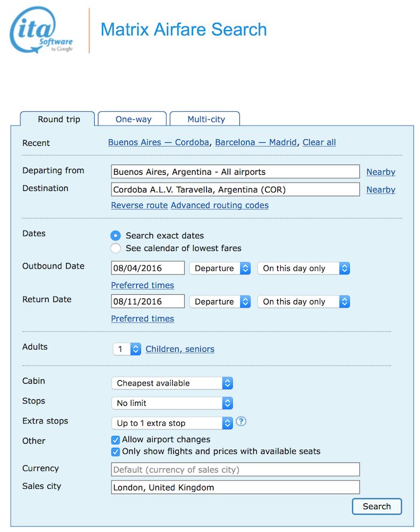Open Return Departure/Arrival dropdown

[220, 301]
